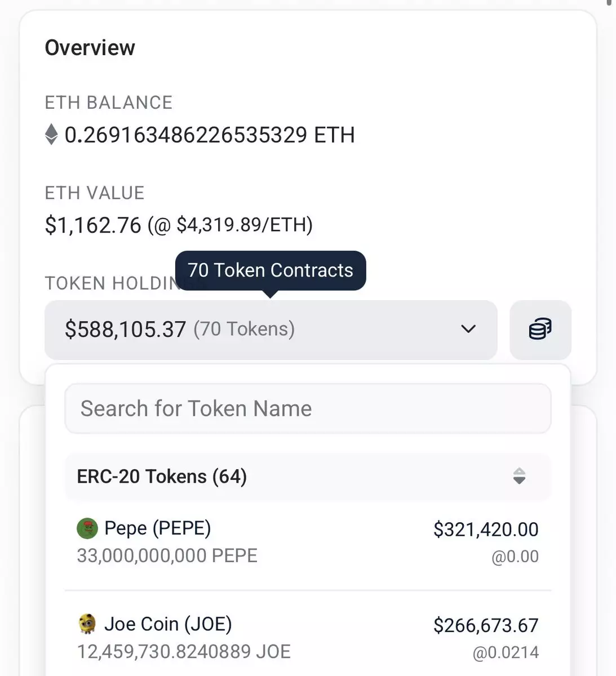Click the 70 Token Contracts tooltip
The image size is (616, 676).
pyautogui.click(x=271, y=270)
